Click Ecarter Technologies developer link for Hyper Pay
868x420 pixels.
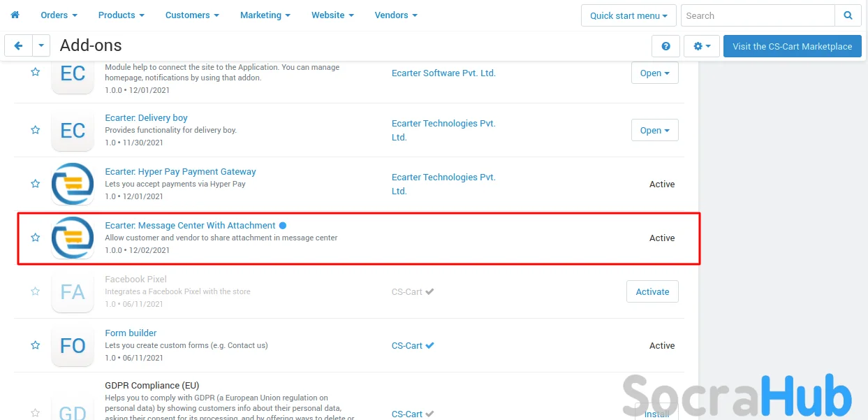[443, 184]
